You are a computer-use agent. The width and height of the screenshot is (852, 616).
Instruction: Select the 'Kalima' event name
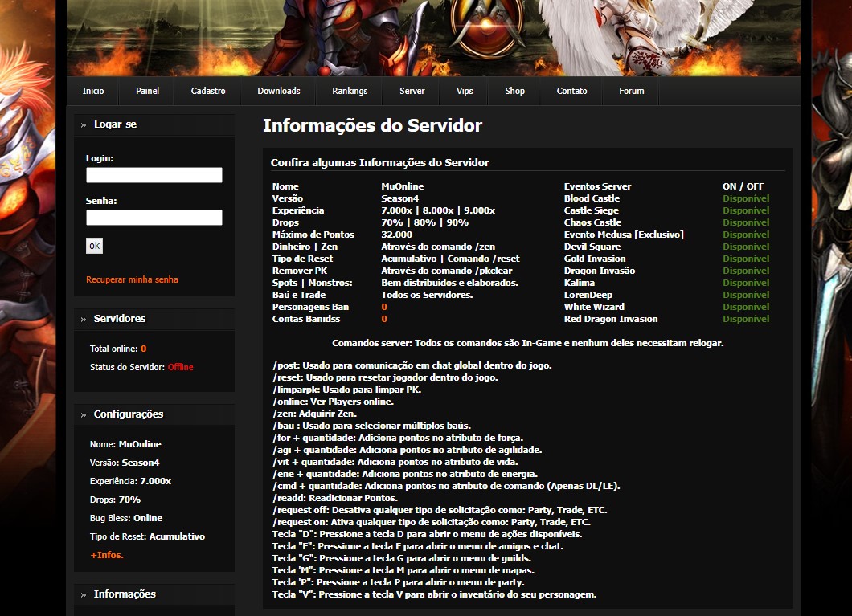tap(580, 282)
